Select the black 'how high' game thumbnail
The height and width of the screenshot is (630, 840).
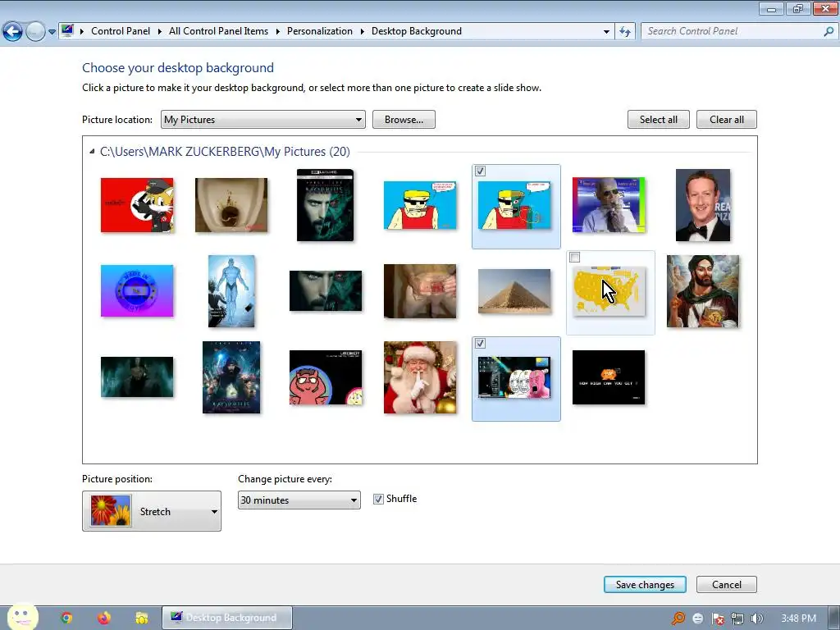click(x=609, y=377)
